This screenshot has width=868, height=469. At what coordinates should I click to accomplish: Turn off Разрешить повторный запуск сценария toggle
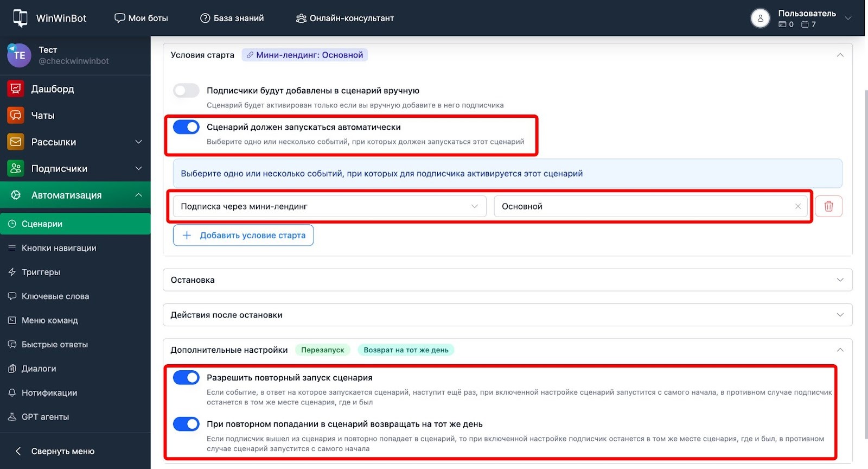[186, 378]
